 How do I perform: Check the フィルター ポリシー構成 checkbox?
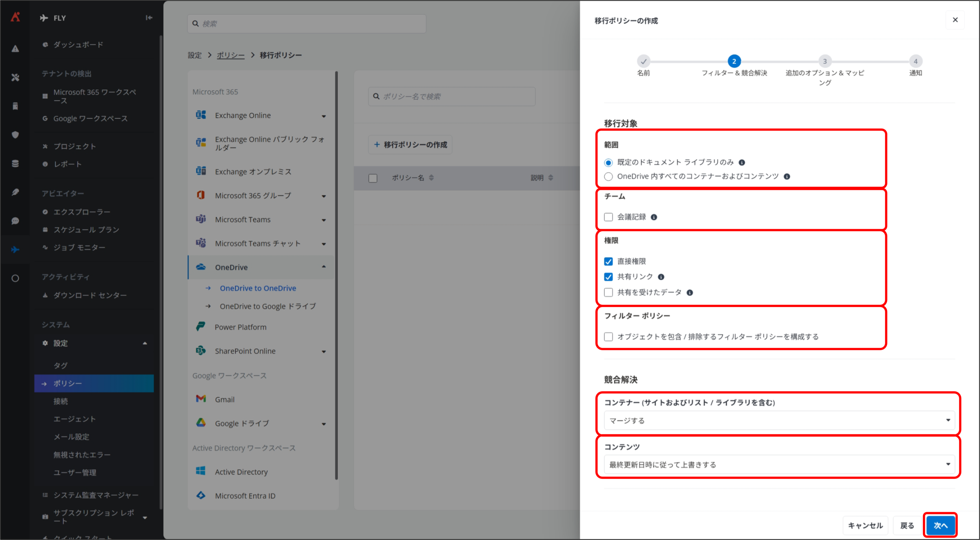click(608, 337)
